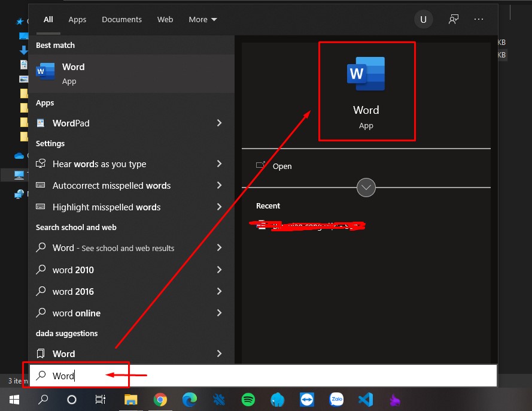The height and width of the screenshot is (411, 532).
Task: Click the Windows Start button
Action: [14, 400]
